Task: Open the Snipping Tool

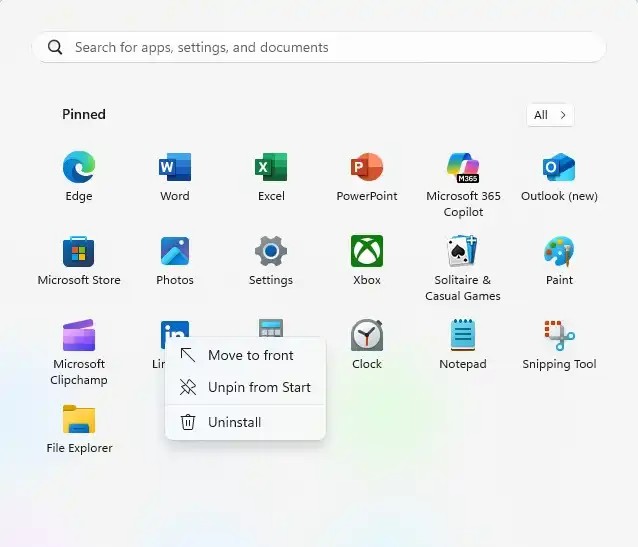Action: pyautogui.click(x=559, y=337)
